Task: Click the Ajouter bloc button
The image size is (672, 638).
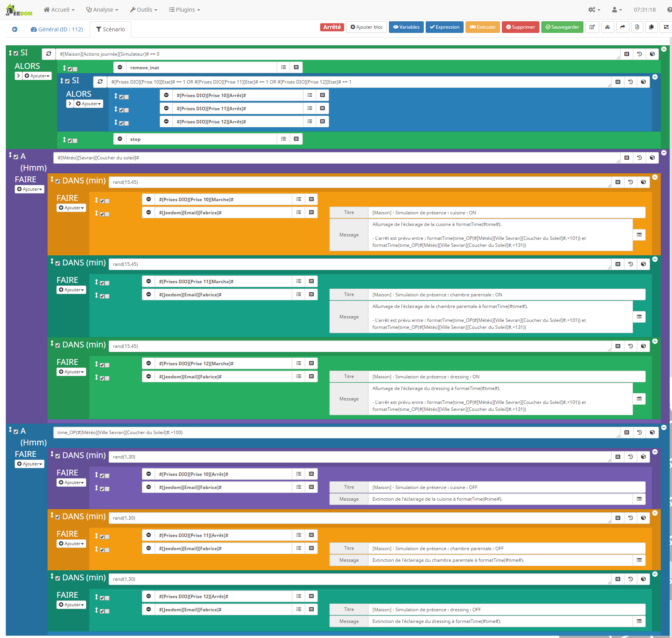Action: [367, 27]
